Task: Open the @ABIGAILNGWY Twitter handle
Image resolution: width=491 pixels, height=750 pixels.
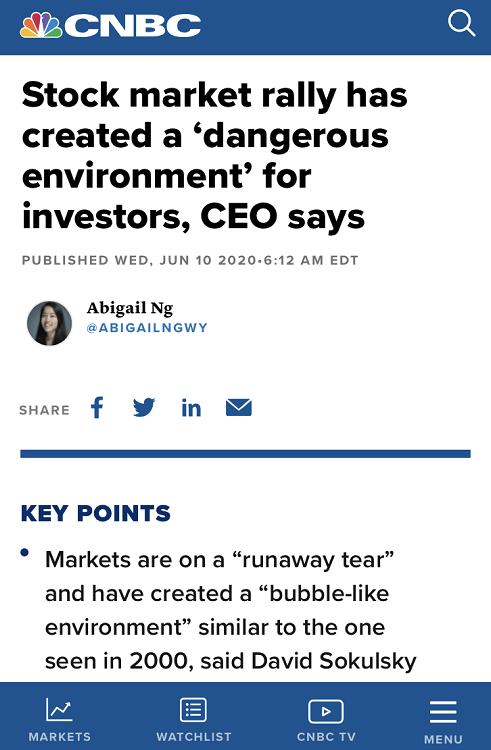Action: [x=147, y=328]
